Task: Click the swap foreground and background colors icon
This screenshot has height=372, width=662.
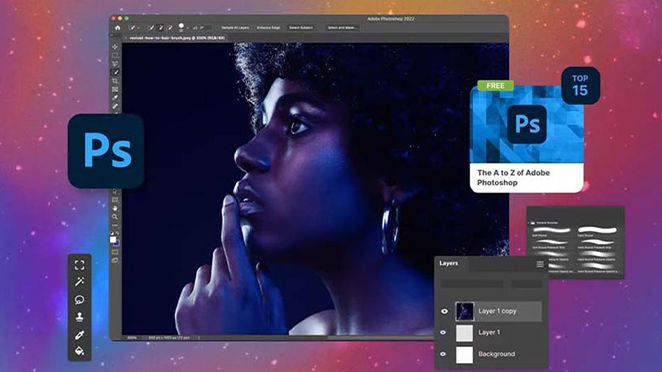Action: 117,233
